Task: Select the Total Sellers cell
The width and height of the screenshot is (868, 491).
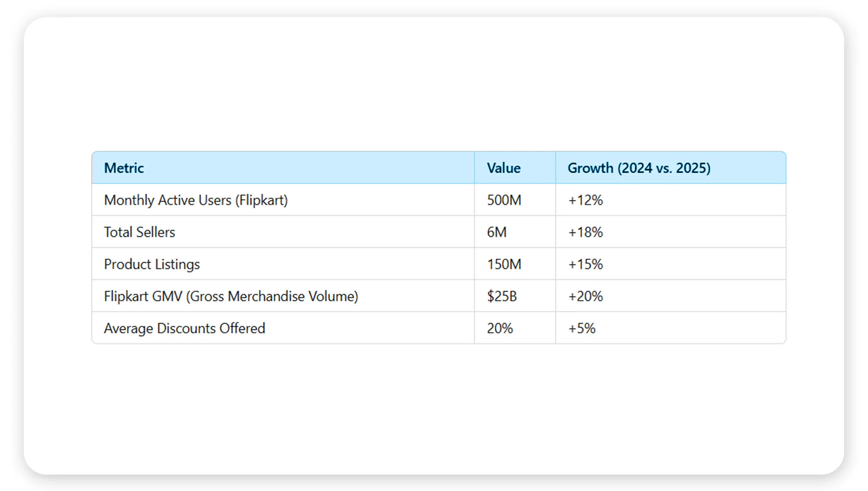Action: tap(283, 232)
